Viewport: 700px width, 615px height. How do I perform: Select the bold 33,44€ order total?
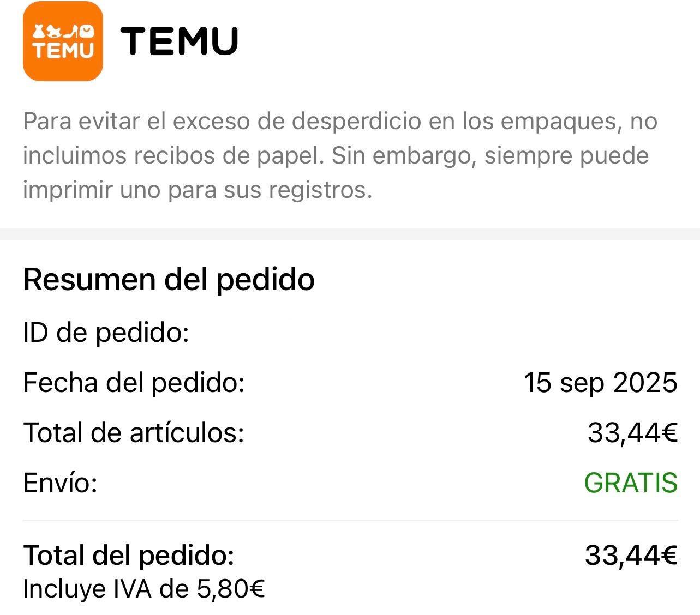631,556
